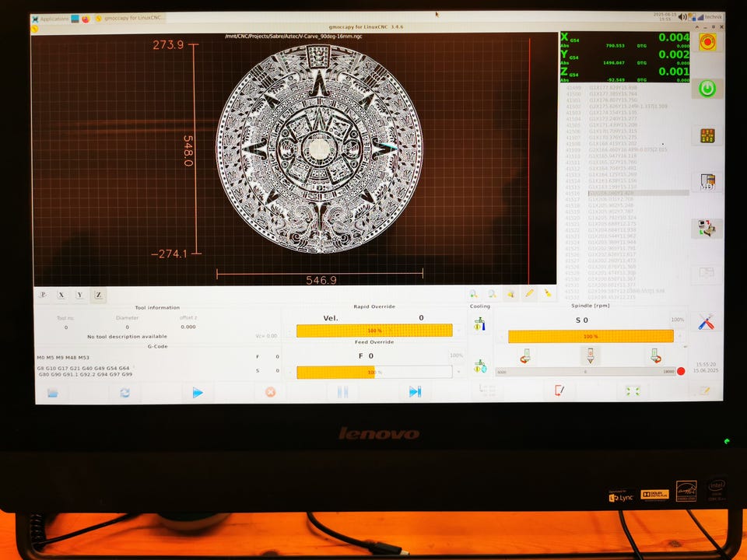Click the Y axis DRO readout

coord(625,57)
